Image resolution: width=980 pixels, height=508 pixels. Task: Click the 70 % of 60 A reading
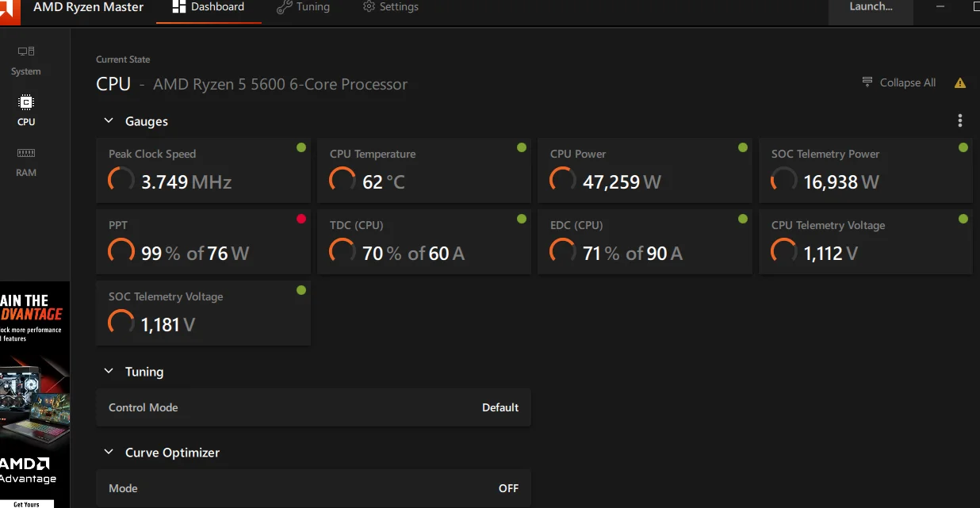413,254
